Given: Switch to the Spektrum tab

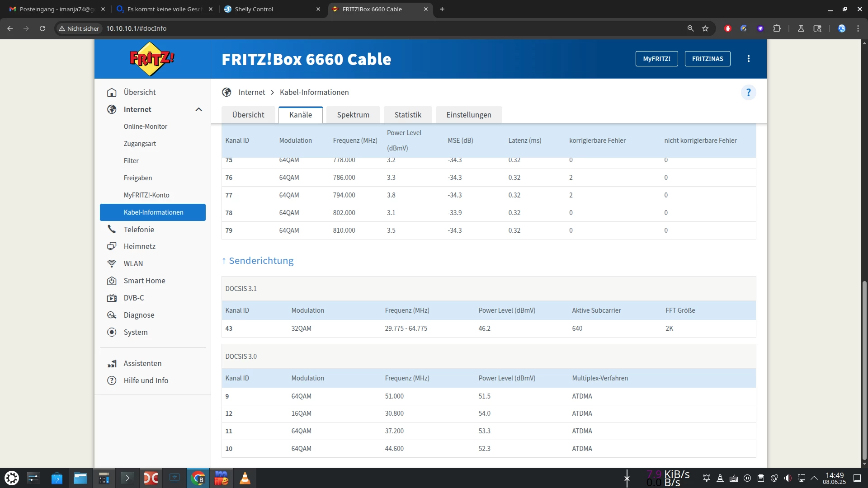Looking at the screenshot, I should (x=353, y=115).
